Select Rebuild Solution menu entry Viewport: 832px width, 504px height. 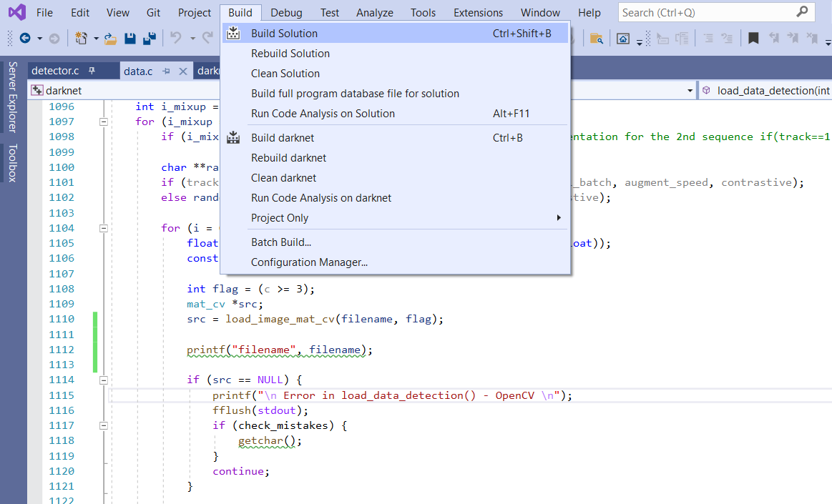pos(396,54)
